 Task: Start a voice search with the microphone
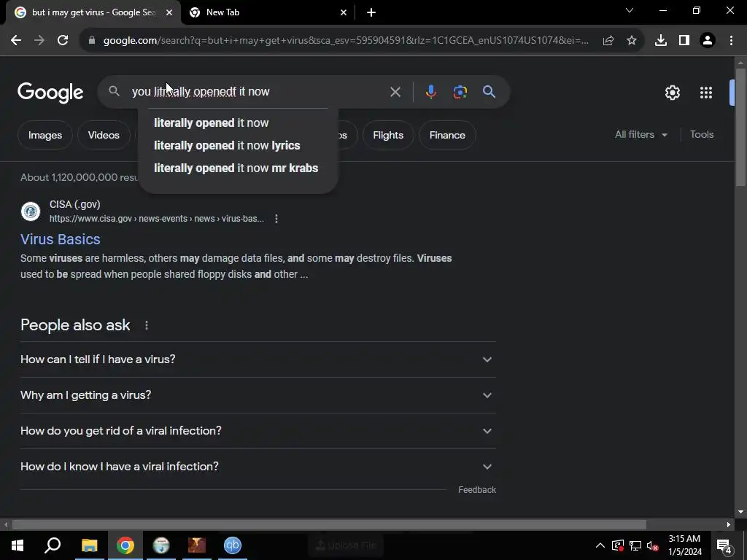[430, 92]
